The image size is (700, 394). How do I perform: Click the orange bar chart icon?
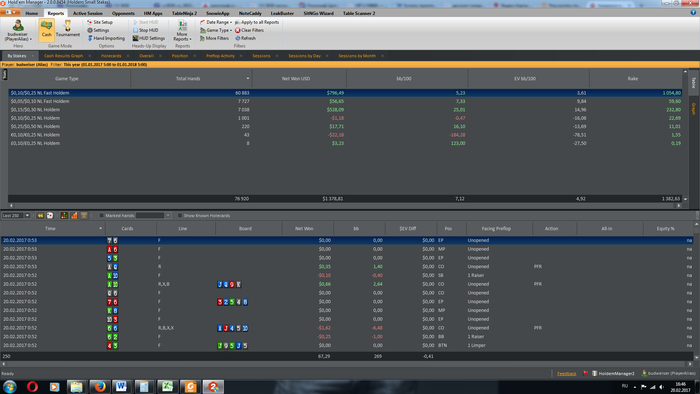(x=74, y=216)
